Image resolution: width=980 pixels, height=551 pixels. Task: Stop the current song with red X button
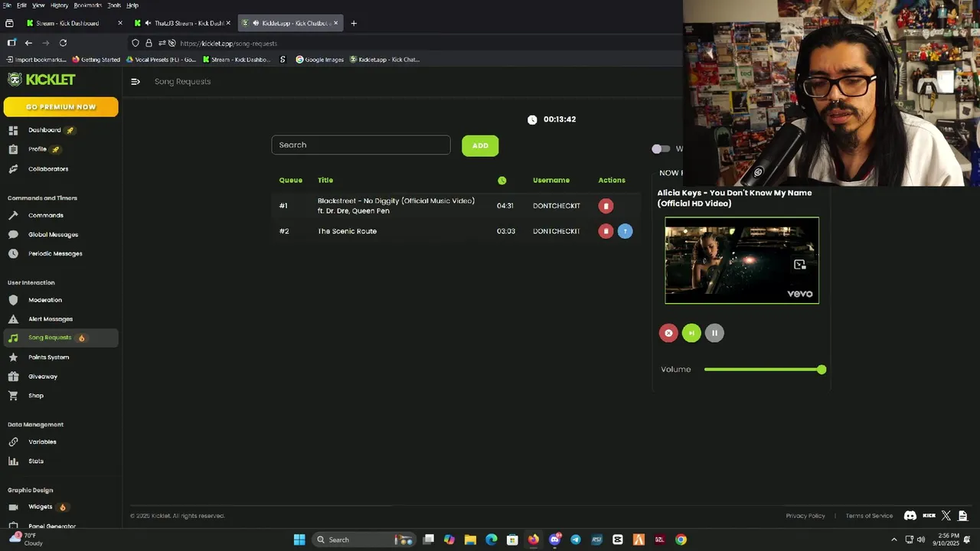pyautogui.click(x=668, y=333)
